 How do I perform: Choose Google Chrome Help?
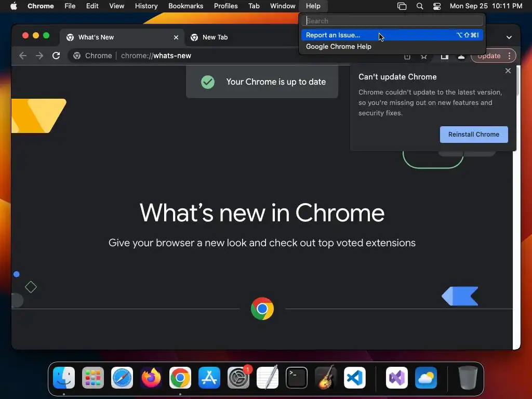[x=392, y=46]
